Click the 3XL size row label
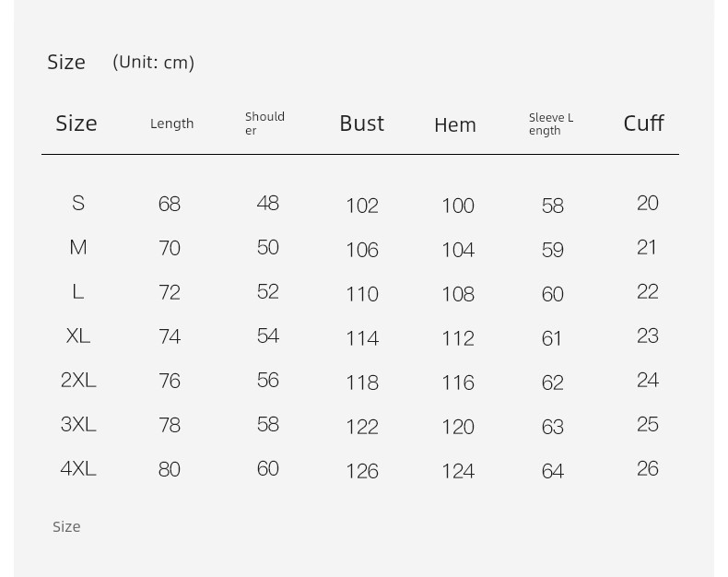This screenshot has width=728, height=577. click(x=78, y=425)
